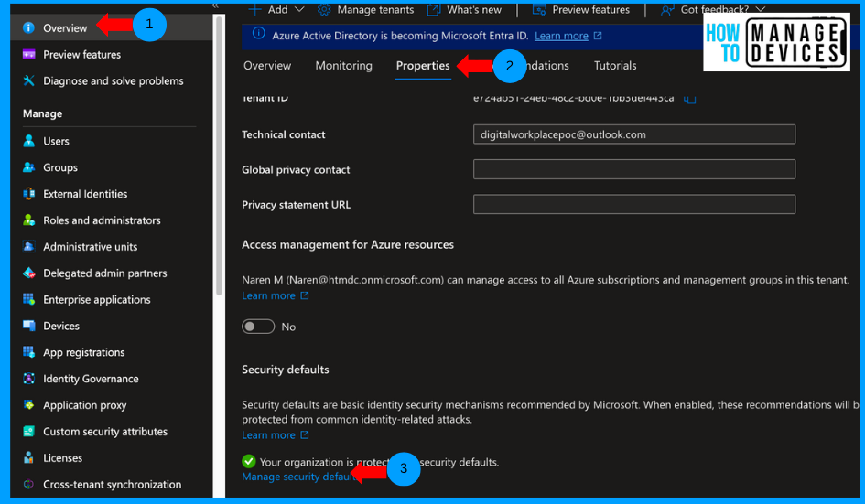Image resolution: width=865 pixels, height=504 pixels.
Task: Switch to the Monitoring tab
Action: point(343,66)
